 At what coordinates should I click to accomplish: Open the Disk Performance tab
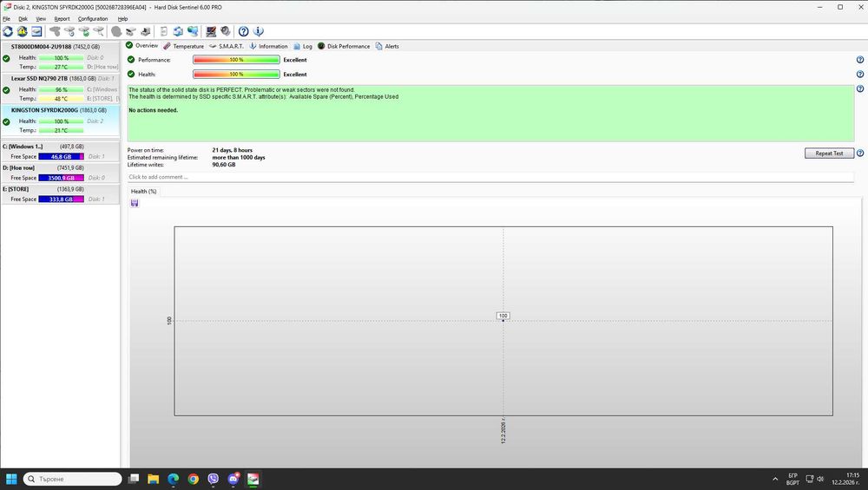(x=344, y=46)
